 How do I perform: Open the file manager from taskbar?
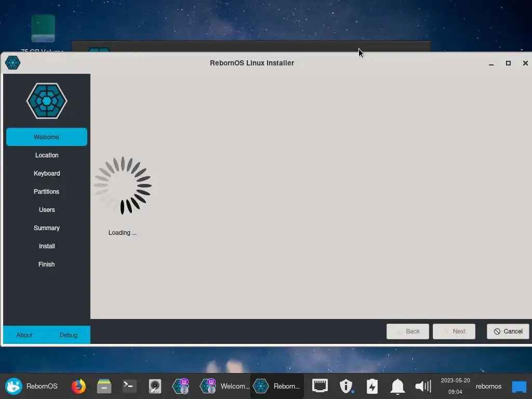click(x=104, y=386)
